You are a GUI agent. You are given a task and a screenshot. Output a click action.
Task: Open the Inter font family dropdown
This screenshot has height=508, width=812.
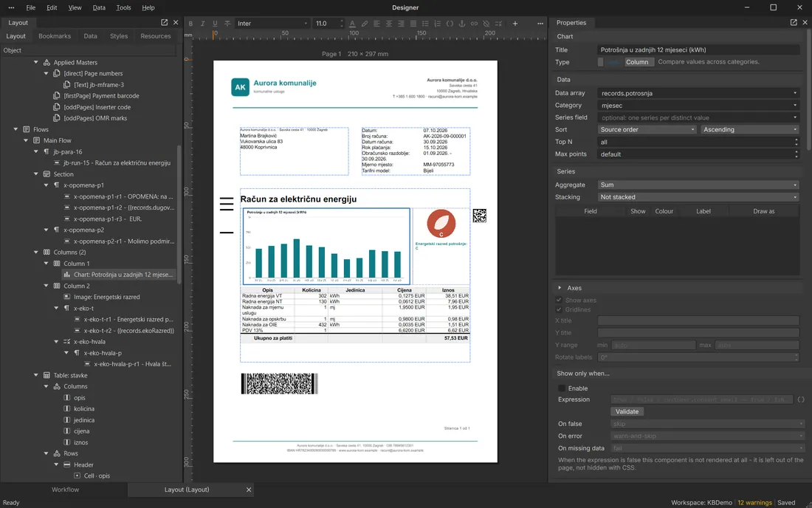coord(272,24)
